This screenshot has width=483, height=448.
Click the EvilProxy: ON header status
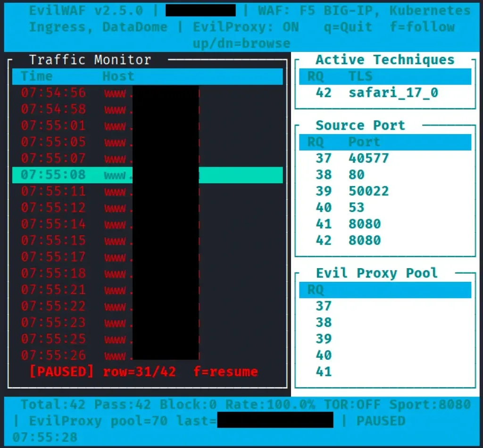246,27
